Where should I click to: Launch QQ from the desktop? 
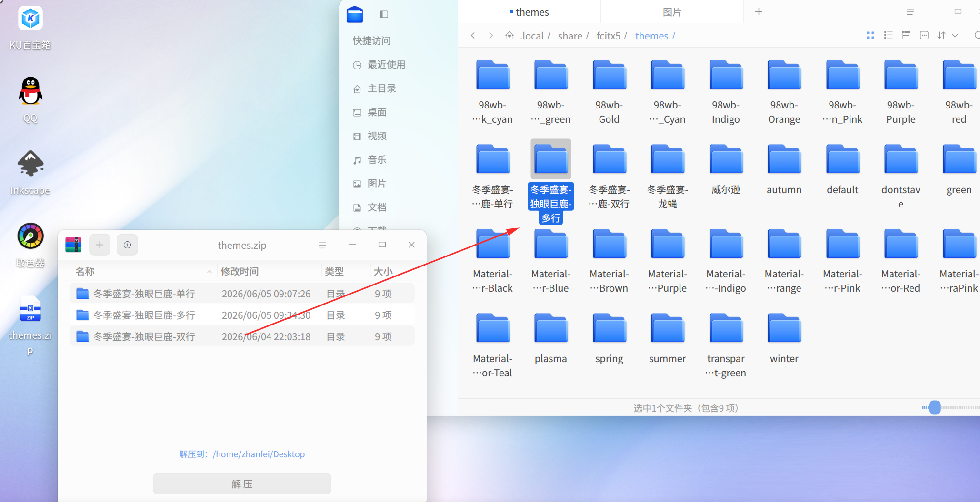[30, 99]
